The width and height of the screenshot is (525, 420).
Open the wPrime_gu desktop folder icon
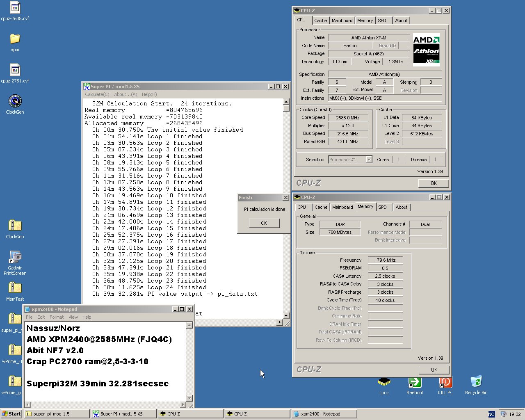coord(15,381)
